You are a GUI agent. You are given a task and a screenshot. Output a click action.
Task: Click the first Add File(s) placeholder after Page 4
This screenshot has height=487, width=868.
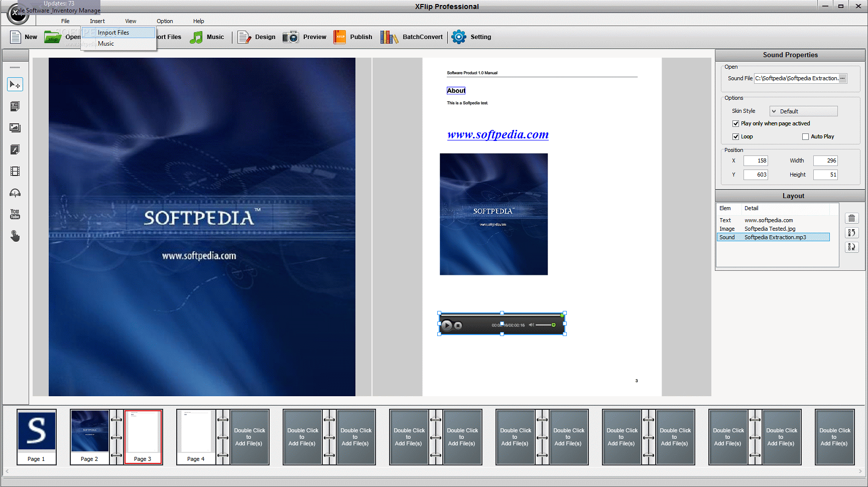click(x=250, y=437)
